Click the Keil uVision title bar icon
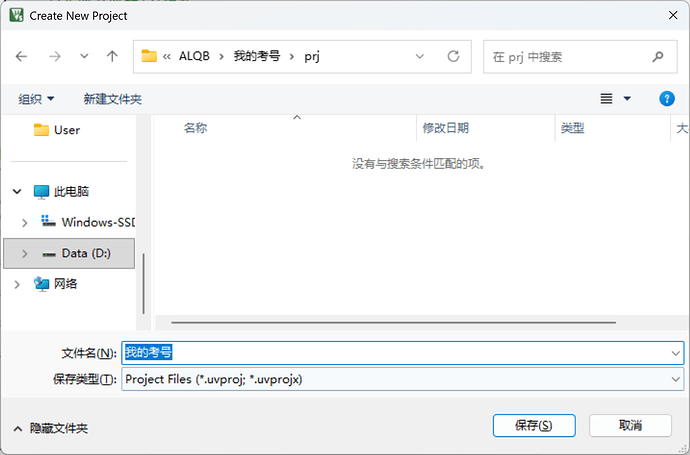690x455 pixels. [x=16, y=15]
